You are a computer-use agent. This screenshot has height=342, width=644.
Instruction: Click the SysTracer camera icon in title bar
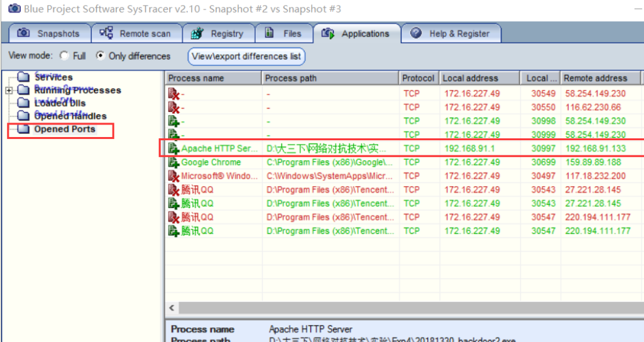(14, 8)
